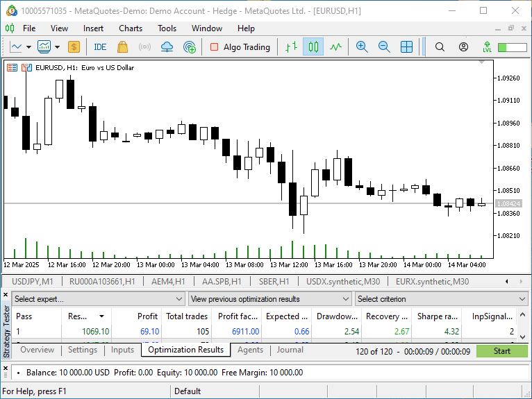Click the copy-trading radar plus icon

coord(190,46)
